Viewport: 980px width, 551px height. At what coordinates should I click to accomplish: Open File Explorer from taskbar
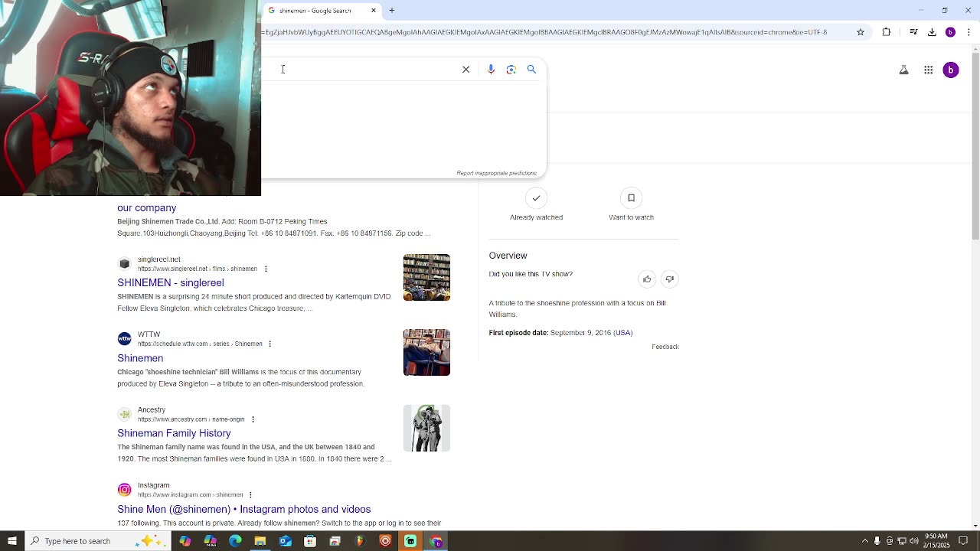coord(260,541)
